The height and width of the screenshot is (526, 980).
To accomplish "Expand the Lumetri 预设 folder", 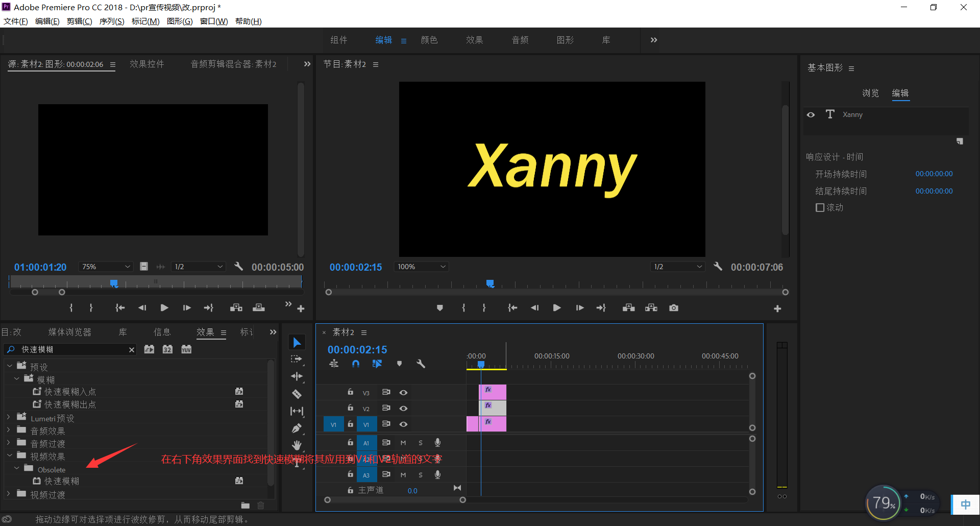I will tap(9, 417).
